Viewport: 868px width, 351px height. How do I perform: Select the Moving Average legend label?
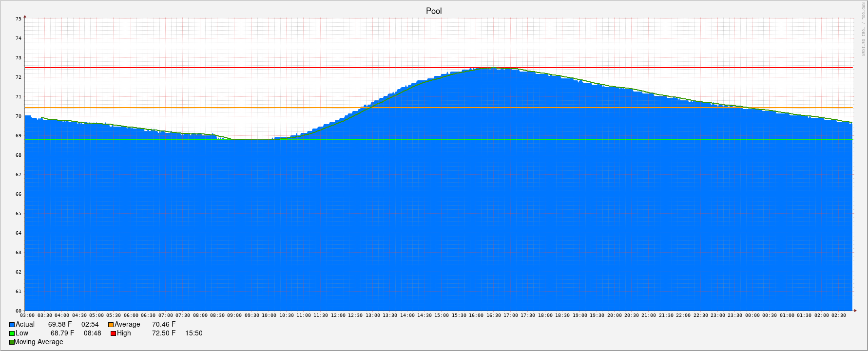[39, 342]
